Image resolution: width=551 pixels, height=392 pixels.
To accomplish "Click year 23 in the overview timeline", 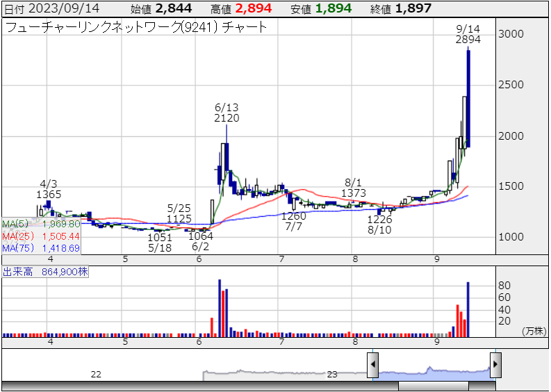I will pos(332,374).
